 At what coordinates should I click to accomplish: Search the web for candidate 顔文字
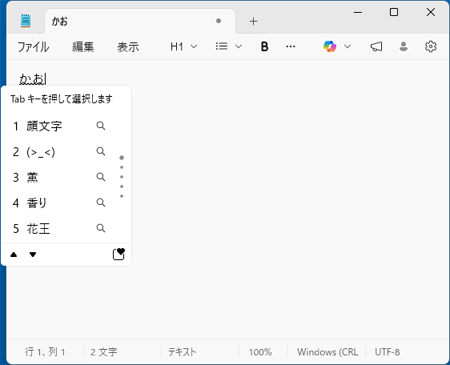point(101,126)
